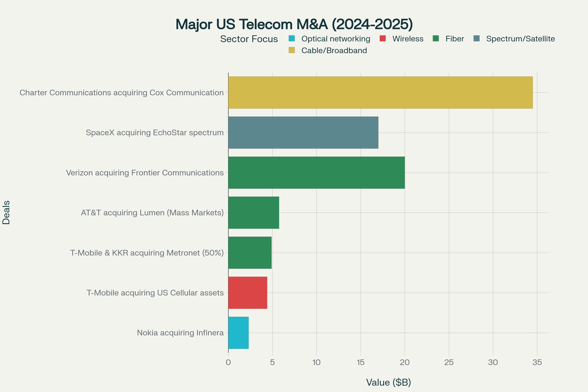
Task: Click the 'Deals' vertical axis title
Action: (x=6, y=212)
